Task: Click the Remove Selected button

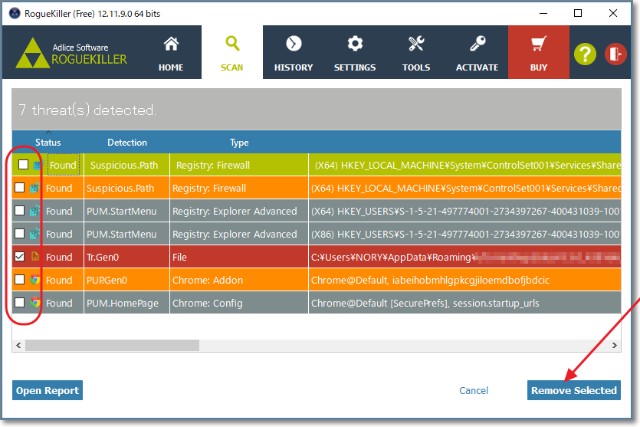Action: click(x=573, y=390)
